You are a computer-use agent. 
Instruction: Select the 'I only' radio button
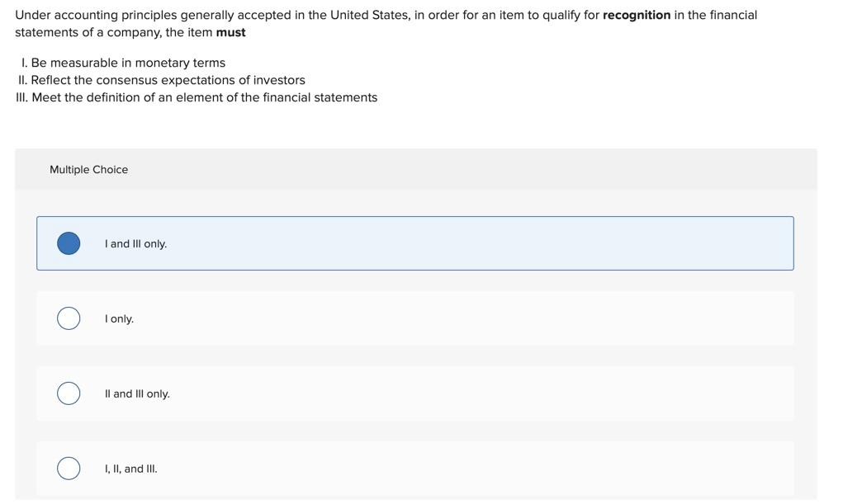point(68,318)
